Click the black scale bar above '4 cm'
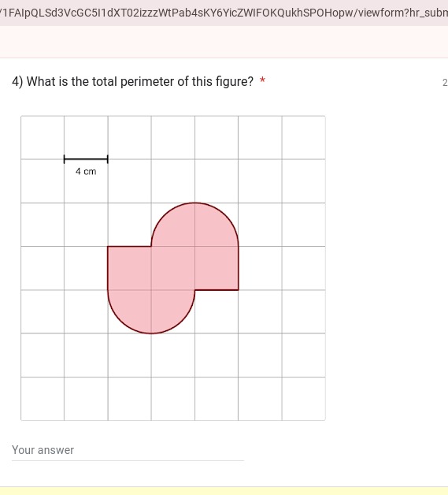448x495 pixels. pyautogui.click(x=86, y=159)
